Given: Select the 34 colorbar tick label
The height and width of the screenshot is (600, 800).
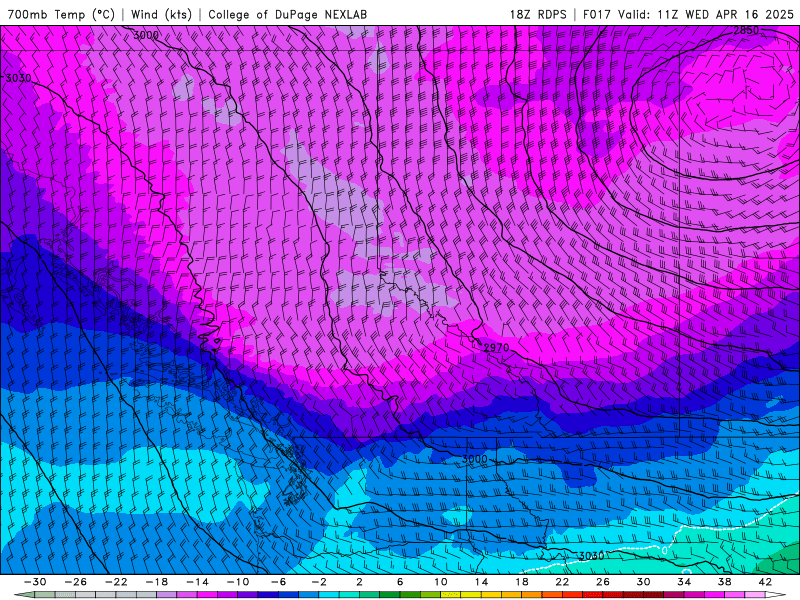Looking at the screenshot, I should coord(684,582).
